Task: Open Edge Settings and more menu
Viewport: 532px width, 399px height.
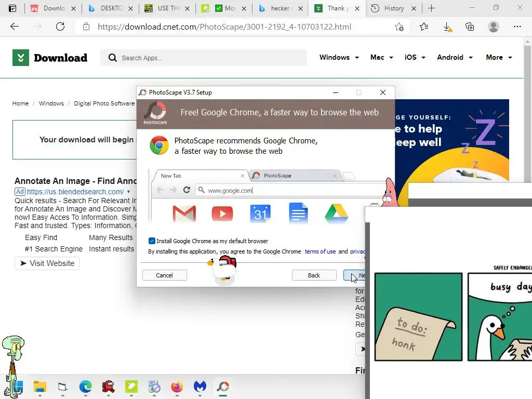Action: [x=517, y=26]
